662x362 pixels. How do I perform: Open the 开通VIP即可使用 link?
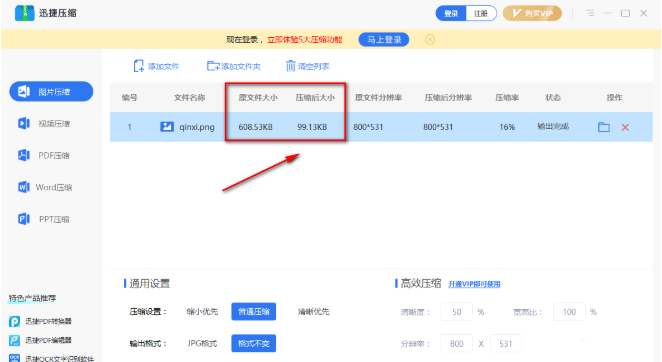(x=474, y=284)
